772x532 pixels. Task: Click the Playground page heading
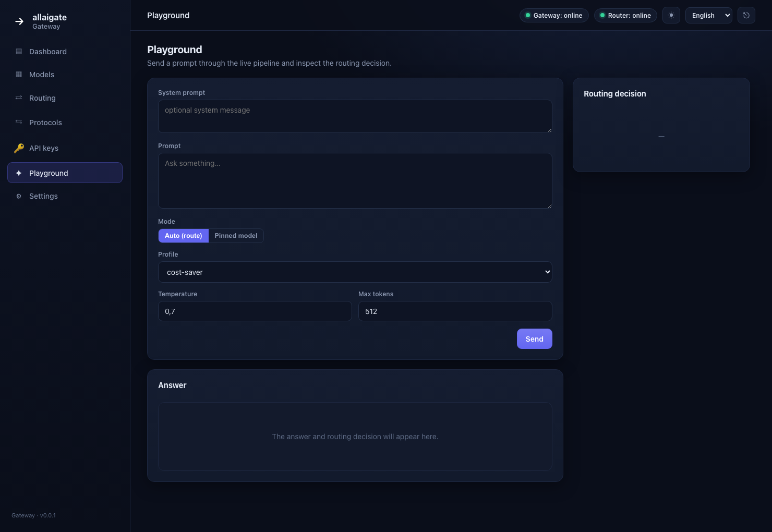174,50
